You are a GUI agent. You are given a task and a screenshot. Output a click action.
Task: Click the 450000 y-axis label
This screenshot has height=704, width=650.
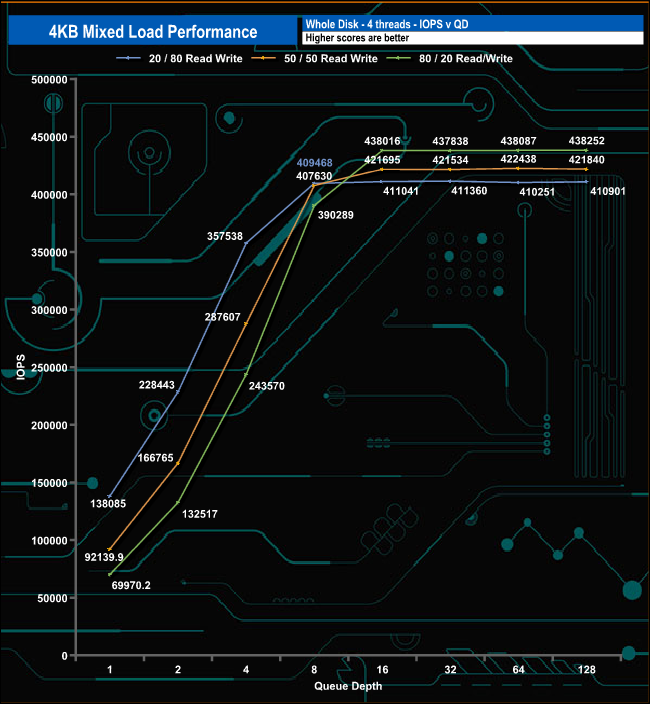[49, 137]
